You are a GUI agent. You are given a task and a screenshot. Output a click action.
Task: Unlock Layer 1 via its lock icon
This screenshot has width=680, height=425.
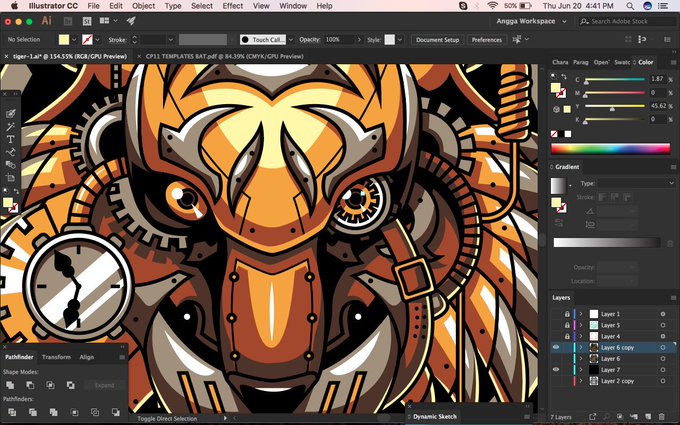click(x=567, y=314)
